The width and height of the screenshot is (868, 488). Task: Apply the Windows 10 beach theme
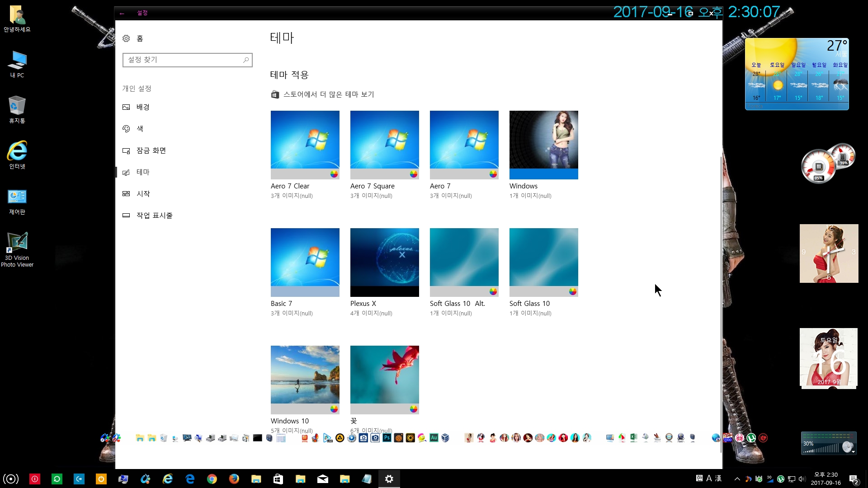point(305,380)
